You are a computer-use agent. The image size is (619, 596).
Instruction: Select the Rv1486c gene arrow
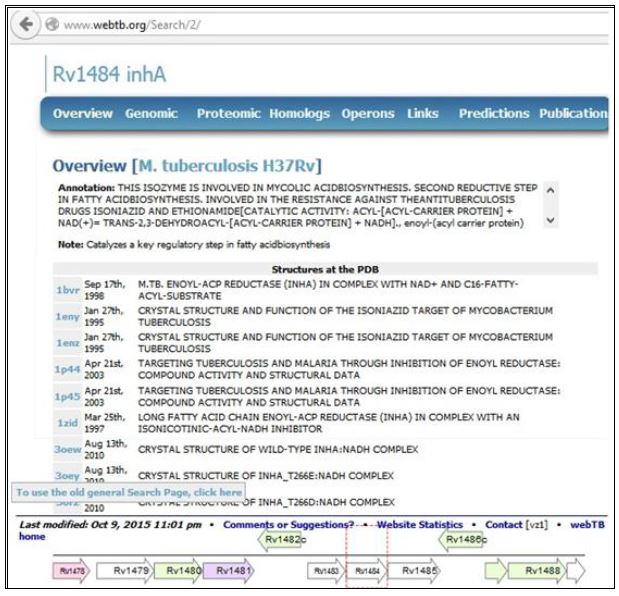tap(464, 540)
